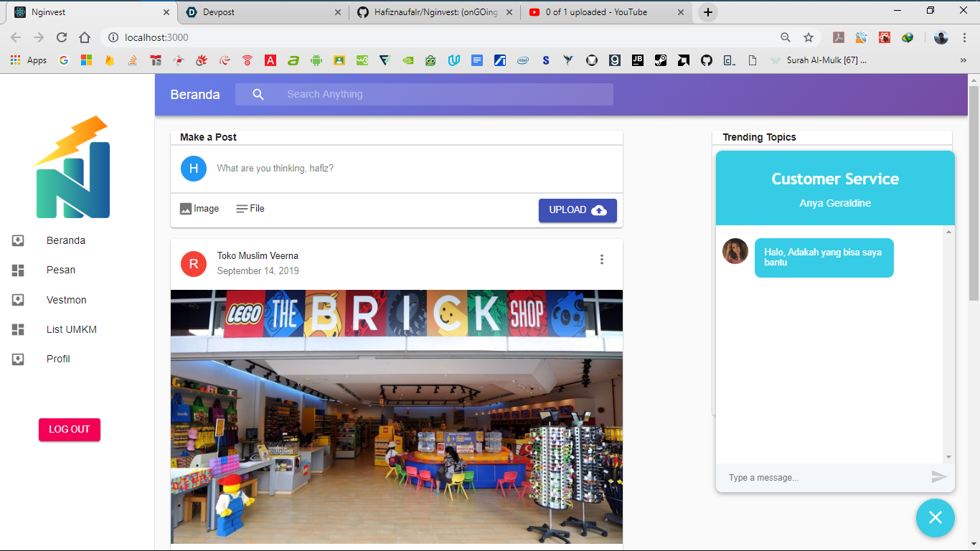Switch to the Hafiznaufalr/Nginvest GitHub tab
This screenshot has width=980, height=551.
tap(435, 12)
